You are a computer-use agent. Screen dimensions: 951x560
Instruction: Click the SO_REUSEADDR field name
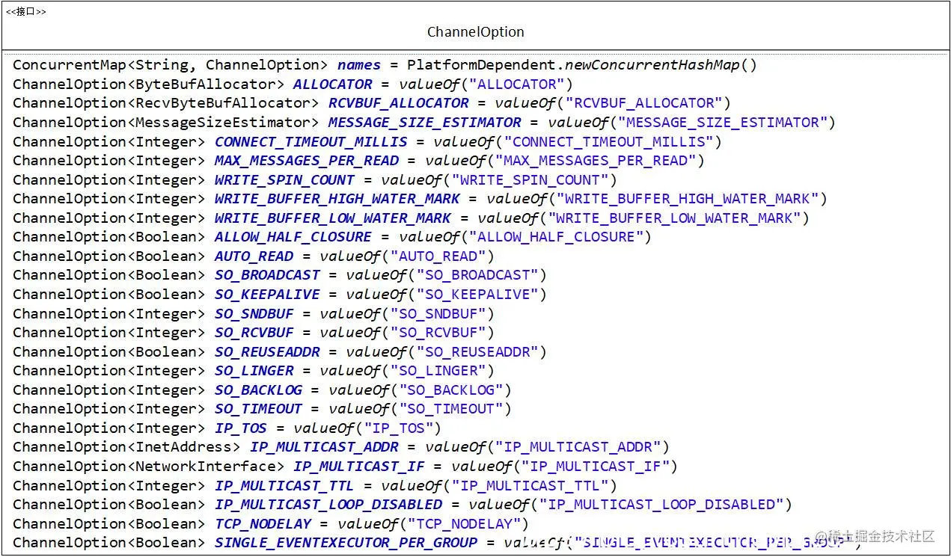pos(267,351)
